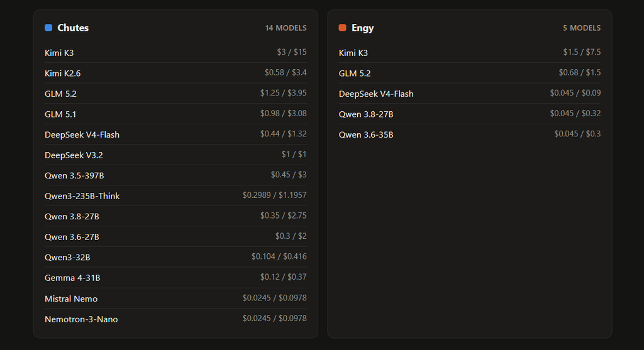Click Gemma 4-31B model row
644x350 pixels.
click(176, 278)
